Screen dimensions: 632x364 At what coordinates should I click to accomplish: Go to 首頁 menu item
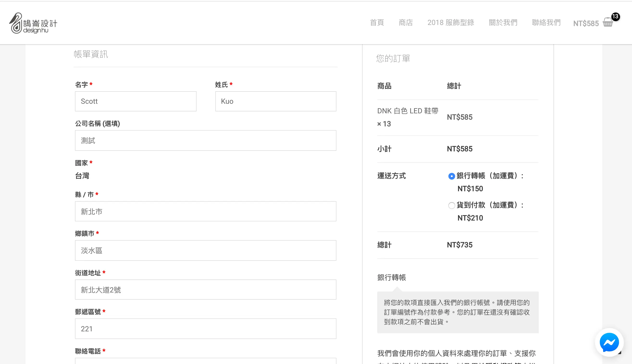pyautogui.click(x=377, y=23)
